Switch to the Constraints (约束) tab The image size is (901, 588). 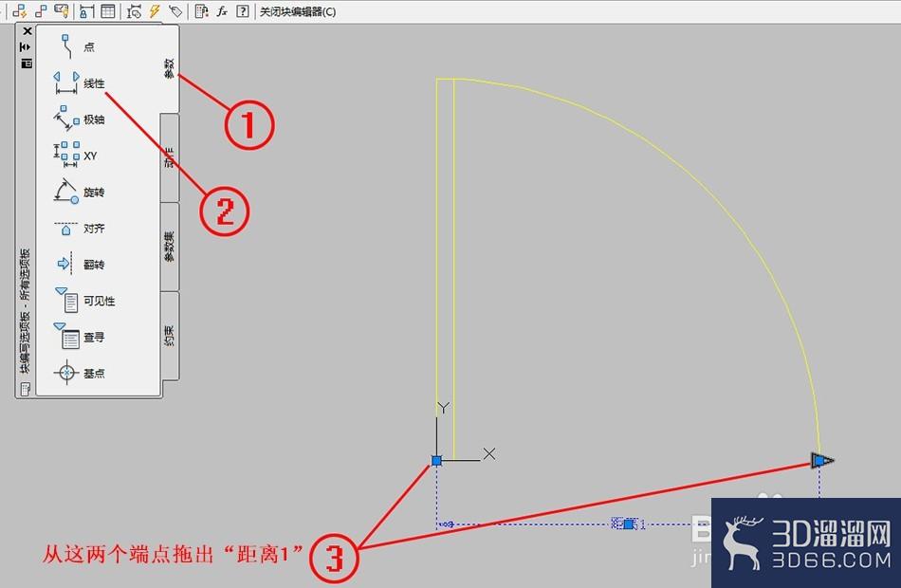(170, 335)
